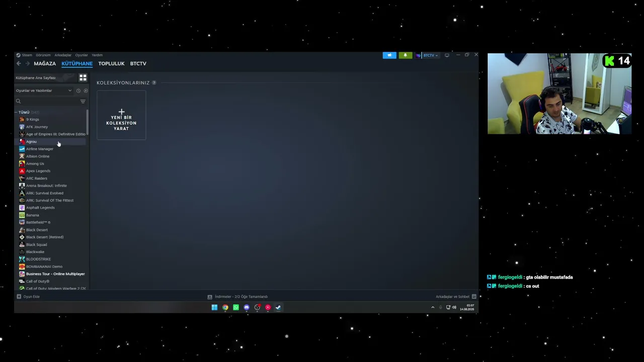Open the BTCTV profile tab
This screenshot has width=644, height=362.
[x=138, y=64]
